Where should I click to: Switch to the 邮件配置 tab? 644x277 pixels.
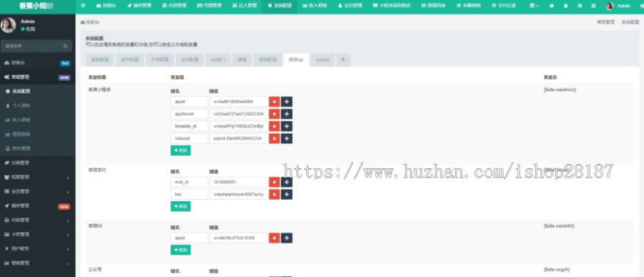click(130, 59)
